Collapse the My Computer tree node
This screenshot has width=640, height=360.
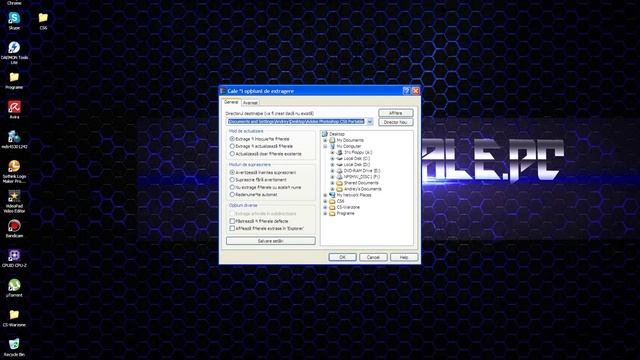pos(325,146)
